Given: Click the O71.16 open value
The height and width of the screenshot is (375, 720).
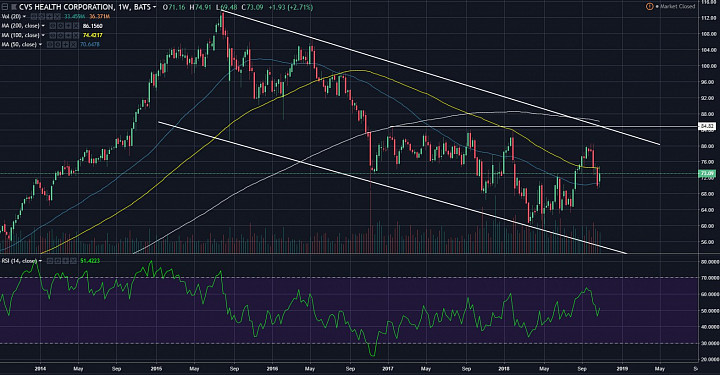Looking at the screenshot, I should pyautogui.click(x=174, y=7).
